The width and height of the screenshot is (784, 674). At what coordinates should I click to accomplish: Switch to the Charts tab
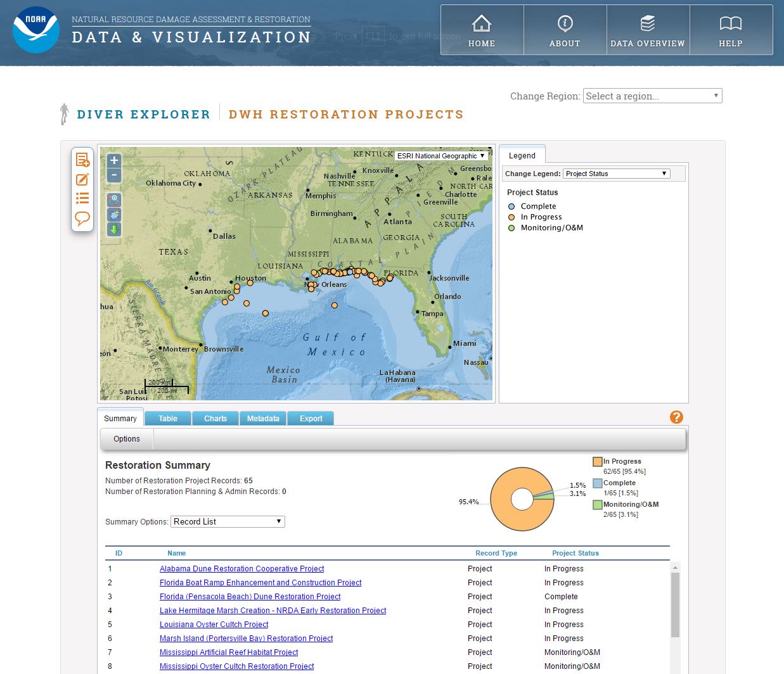215,419
